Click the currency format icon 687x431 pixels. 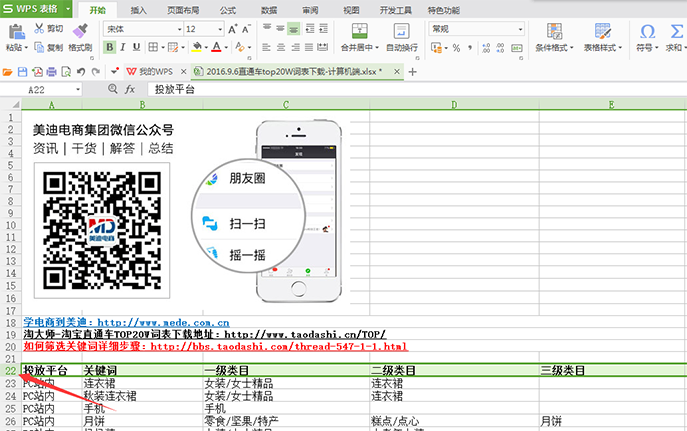point(436,47)
